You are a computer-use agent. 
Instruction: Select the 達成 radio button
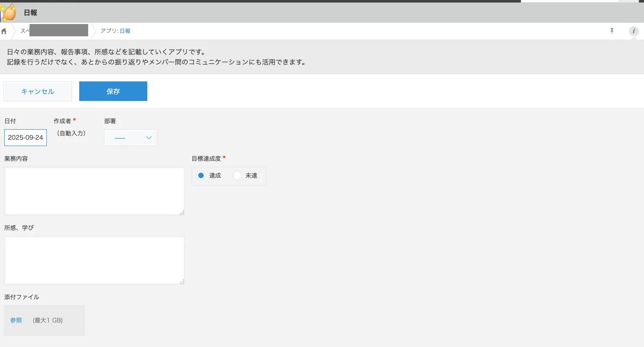coord(201,176)
